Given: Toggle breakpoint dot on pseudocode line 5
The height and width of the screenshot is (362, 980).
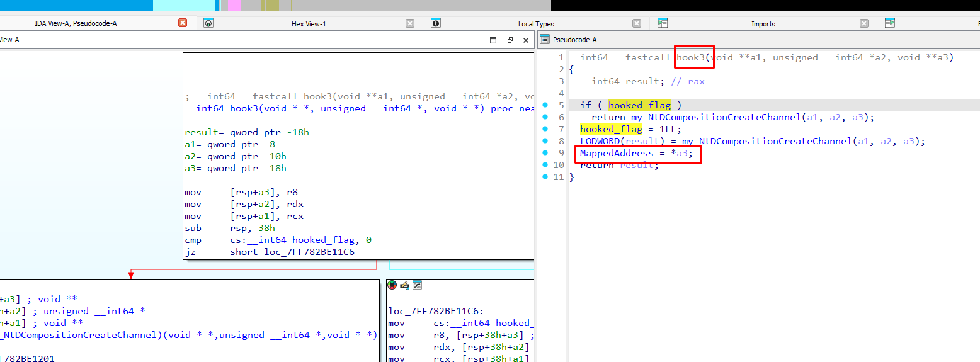Looking at the screenshot, I should point(544,105).
